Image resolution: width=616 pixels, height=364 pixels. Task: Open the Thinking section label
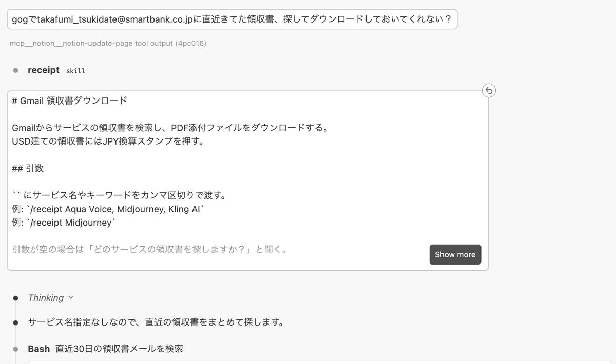click(x=46, y=298)
